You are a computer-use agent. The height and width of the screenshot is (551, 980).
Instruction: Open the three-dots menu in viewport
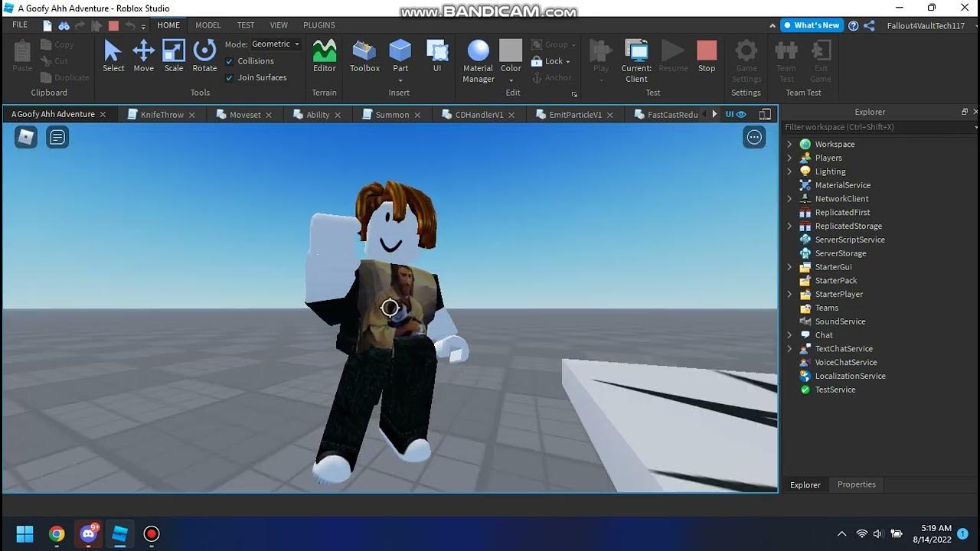[754, 137]
